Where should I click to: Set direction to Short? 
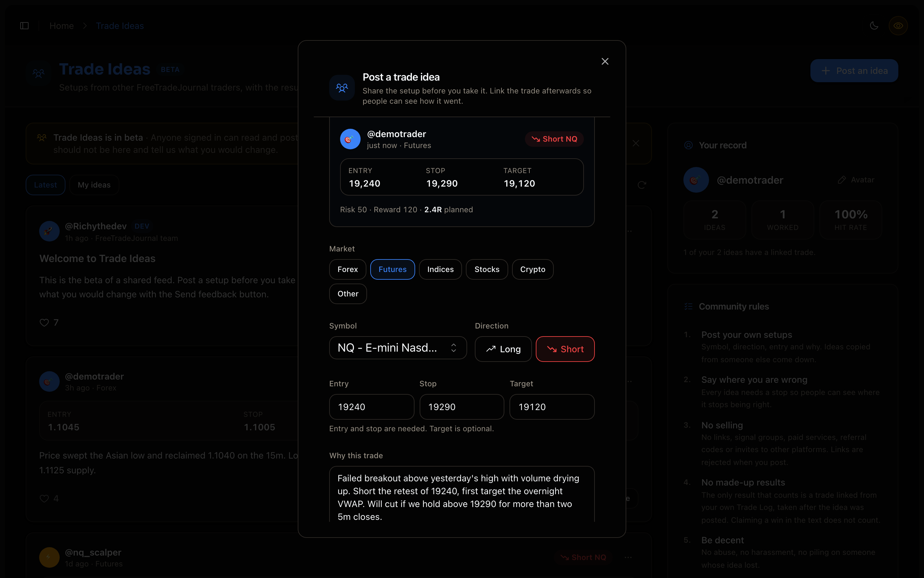[565, 349]
